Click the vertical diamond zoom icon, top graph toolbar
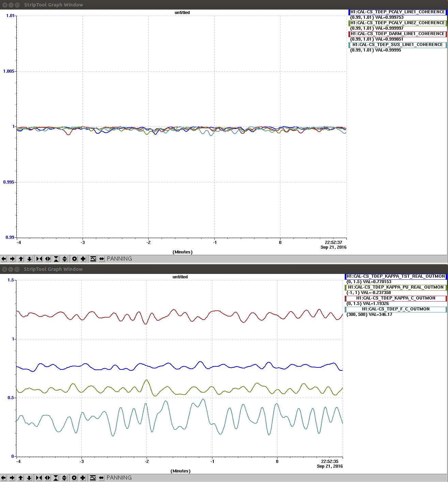 [65, 259]
